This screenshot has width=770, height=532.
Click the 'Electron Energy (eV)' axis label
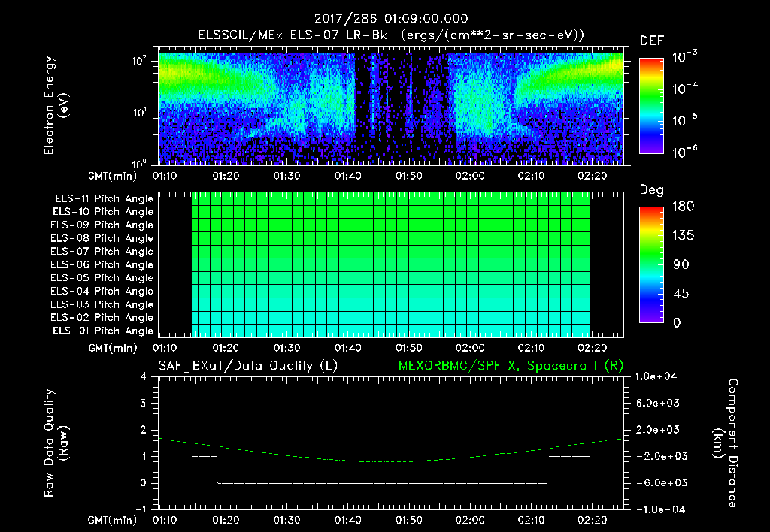point(56,105)
